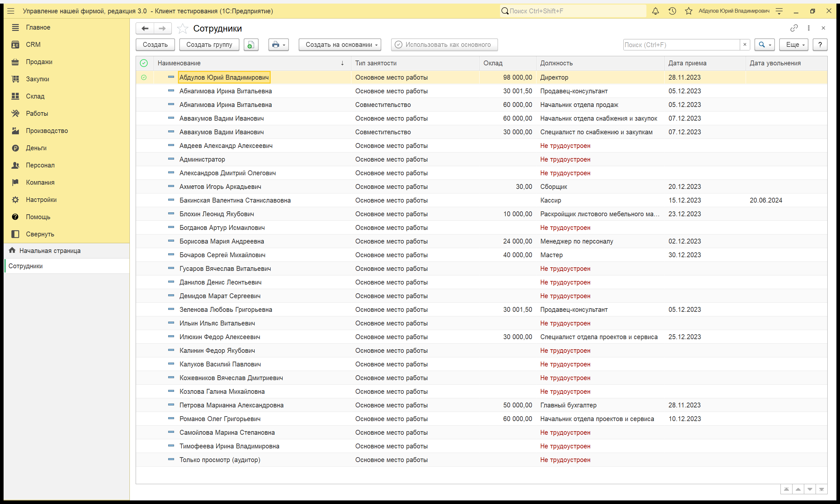The height and width of the screenshot is (504, 840).
Task: Open the three-dot form options menu
Action: (809, 28)
